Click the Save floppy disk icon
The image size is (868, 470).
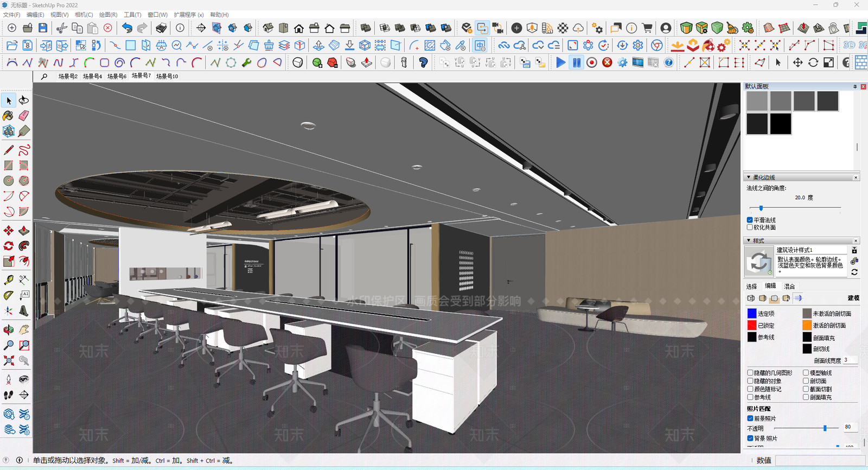click(x=43, y=28)
